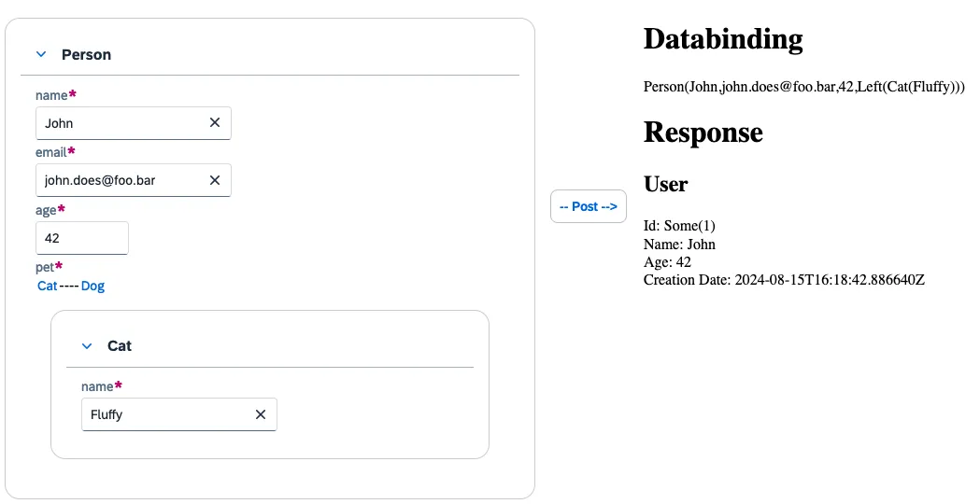This screenshot has width=980, height=504.
Task: Click the Databinding heading
Action: click(722, 39)
